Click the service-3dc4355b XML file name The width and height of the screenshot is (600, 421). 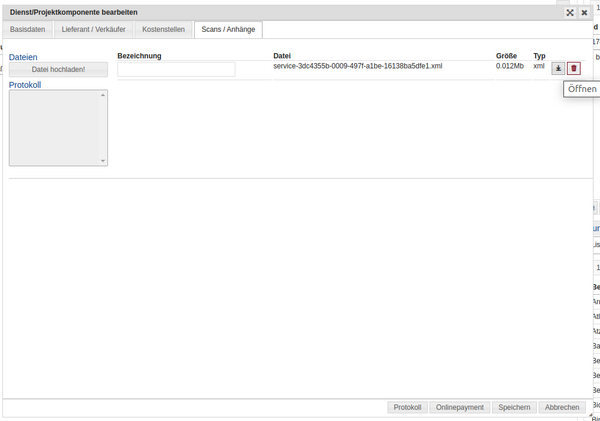click(x=357, y=66)
